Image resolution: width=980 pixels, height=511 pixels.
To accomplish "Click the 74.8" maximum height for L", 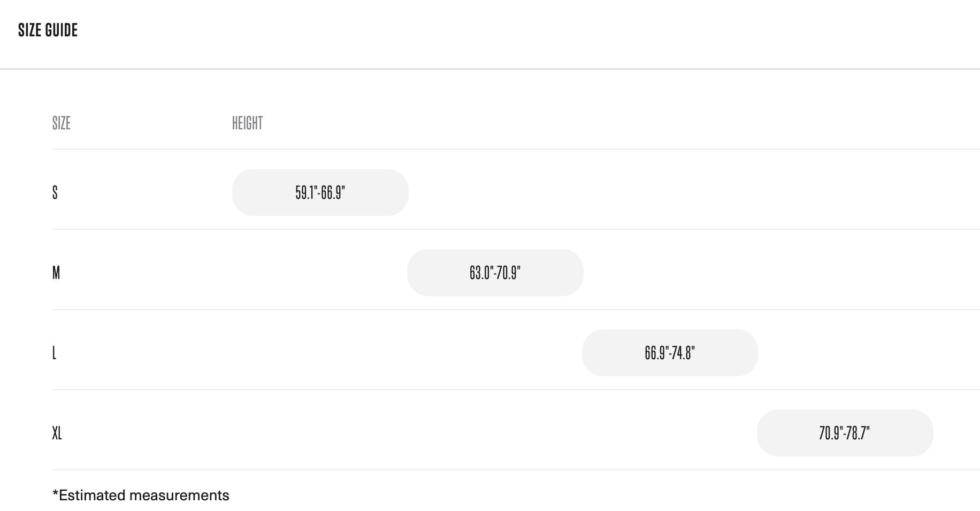I will (x=683, y=353).
